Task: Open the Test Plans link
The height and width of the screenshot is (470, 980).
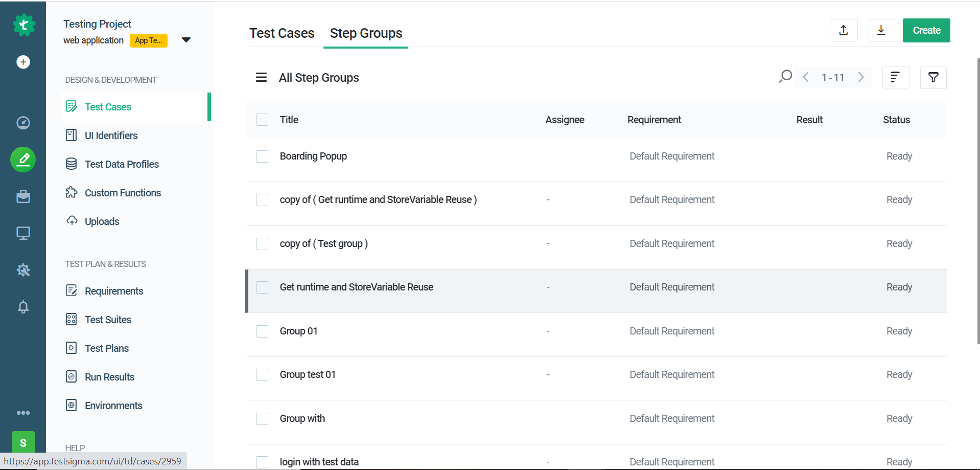Action: click(107, 348)
